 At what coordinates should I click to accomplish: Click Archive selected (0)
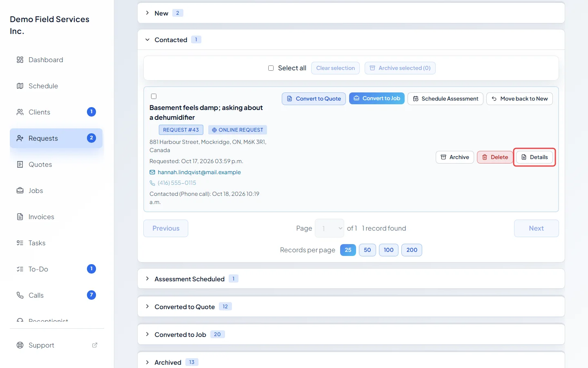click(400, 68)
